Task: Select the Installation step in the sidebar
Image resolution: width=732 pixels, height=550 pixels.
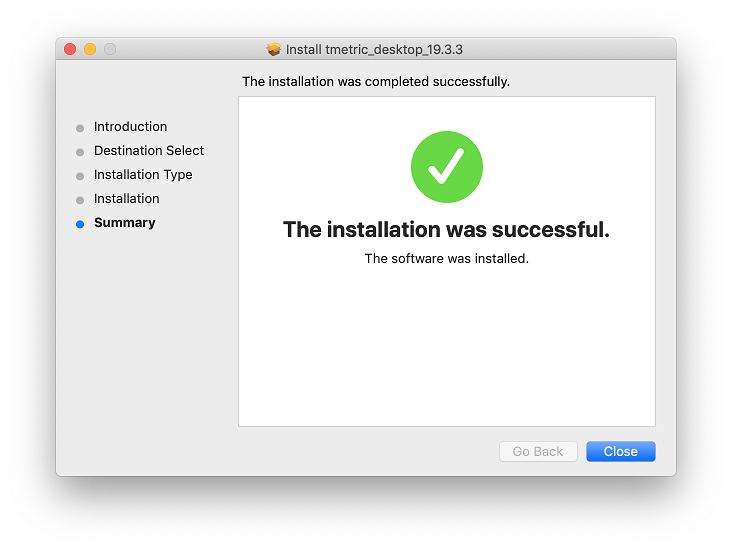Action: (x=127, y=198)
